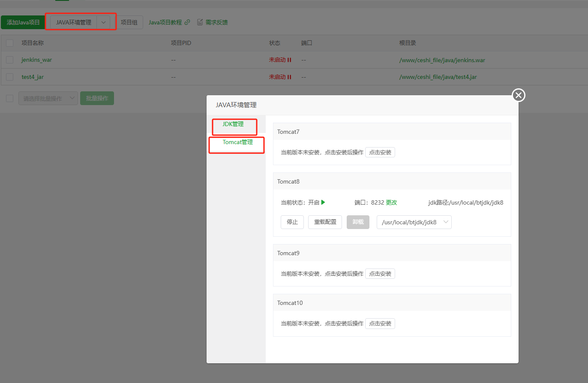Click the 卸载 button for Tomcat8
The width and height of the screenshot is (588, 383).
click(x=358, y=222)
